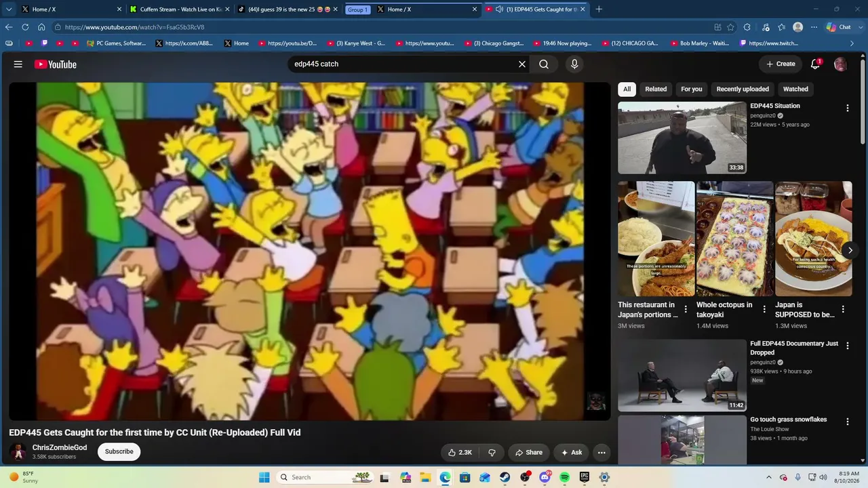Start voice search with the microphone icon
868x488 pixels.
coord(574,64)
